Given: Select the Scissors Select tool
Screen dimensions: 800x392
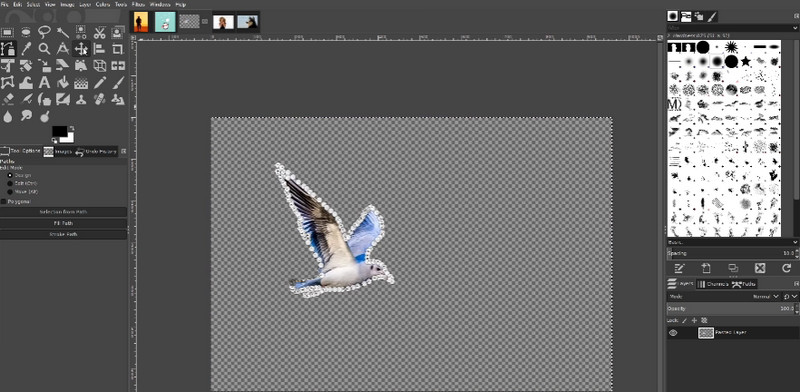Looking at the screenshot, I should pyautogui.click(x=99, y=32).
